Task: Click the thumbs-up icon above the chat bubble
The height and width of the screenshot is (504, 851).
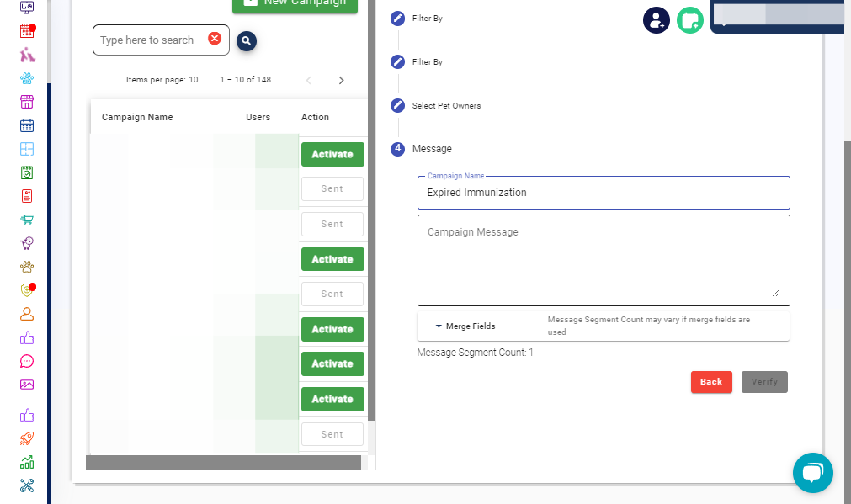Action: tap(27, 338)
